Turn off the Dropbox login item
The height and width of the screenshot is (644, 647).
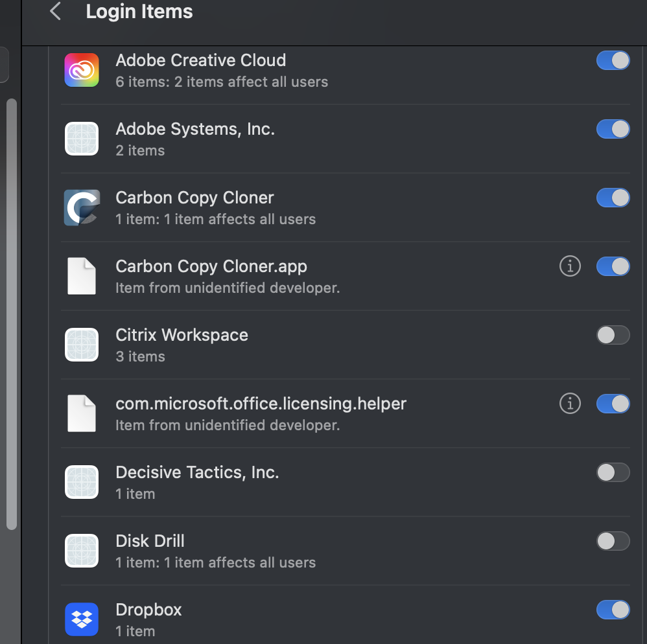pos(613,610)
